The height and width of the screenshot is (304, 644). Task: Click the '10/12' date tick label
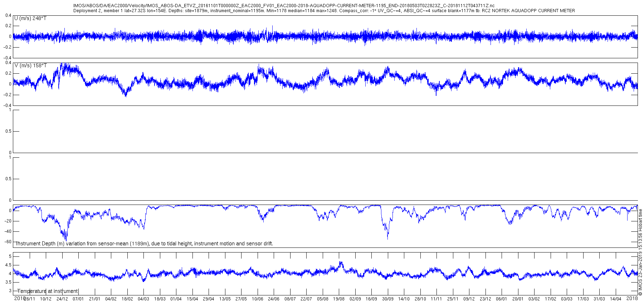pos(46,299)
